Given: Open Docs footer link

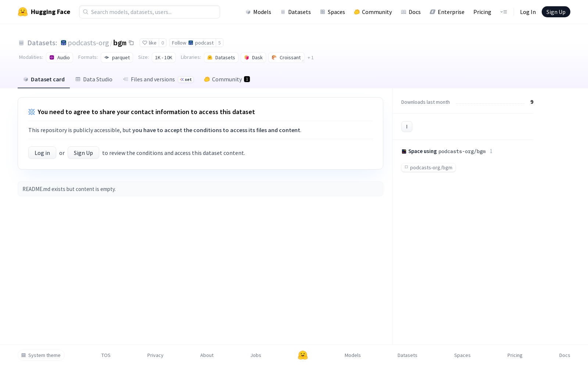Looking at the screenshot, I should (564, 355).
